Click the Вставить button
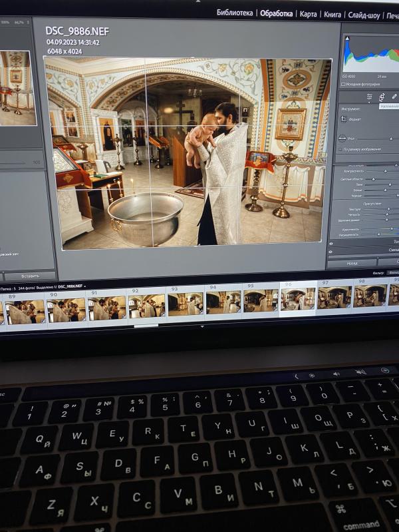 click(x=30, y=276)
